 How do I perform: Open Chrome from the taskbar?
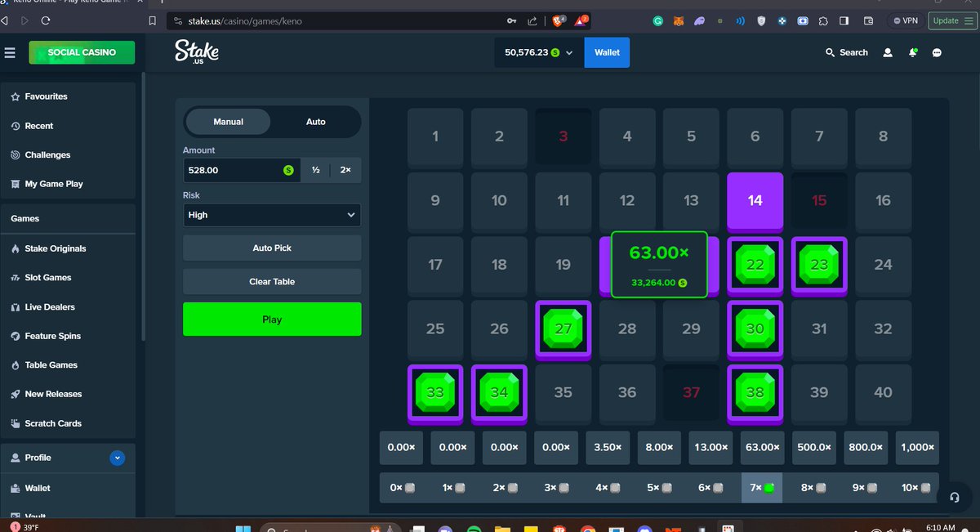click(x=587, y=528)
